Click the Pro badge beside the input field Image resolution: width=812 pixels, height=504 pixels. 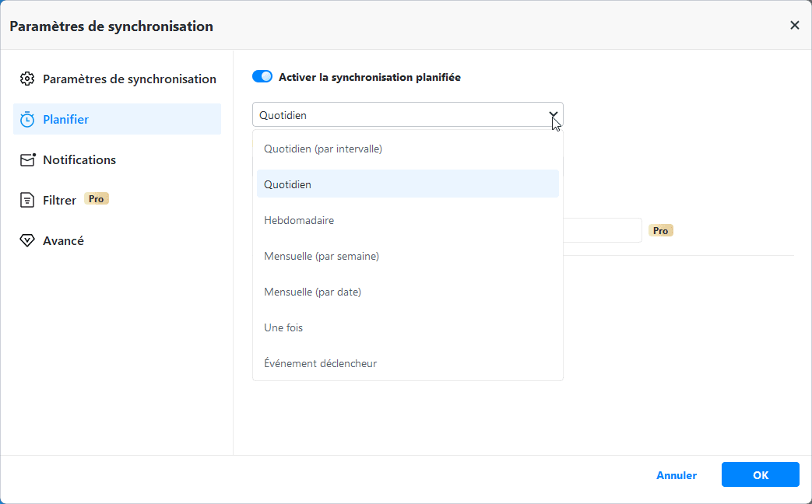tap(661, 231)
